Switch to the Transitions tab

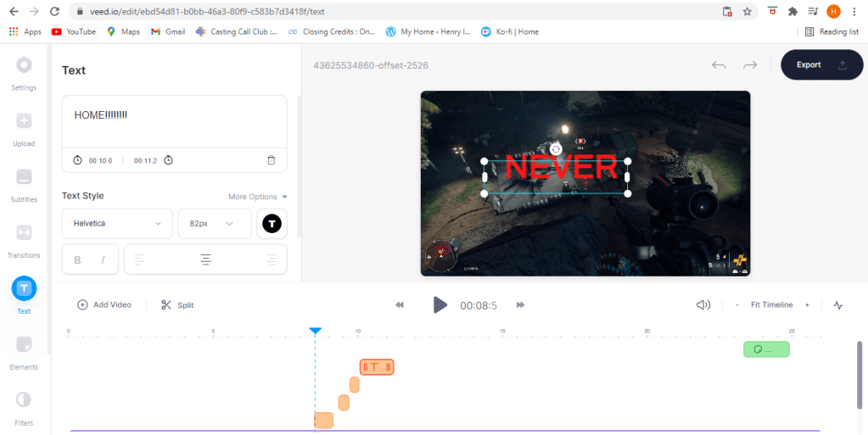point(24,238)
